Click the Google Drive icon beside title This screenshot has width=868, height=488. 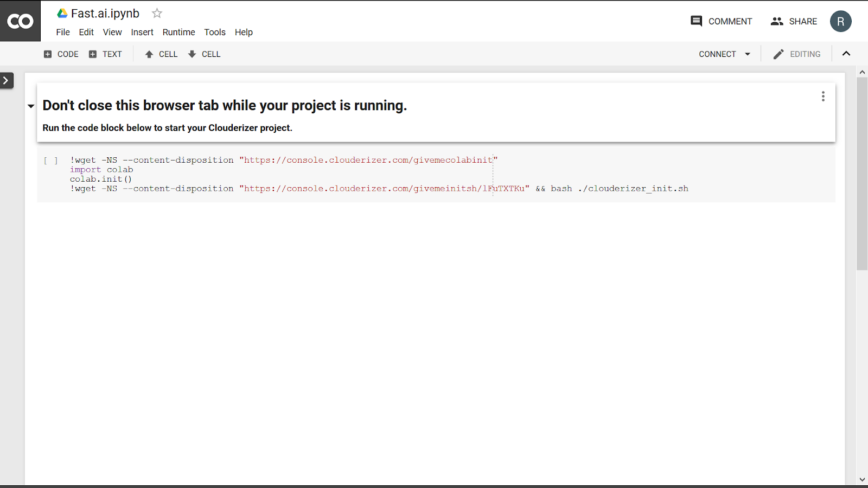click(x=62, y=13)
